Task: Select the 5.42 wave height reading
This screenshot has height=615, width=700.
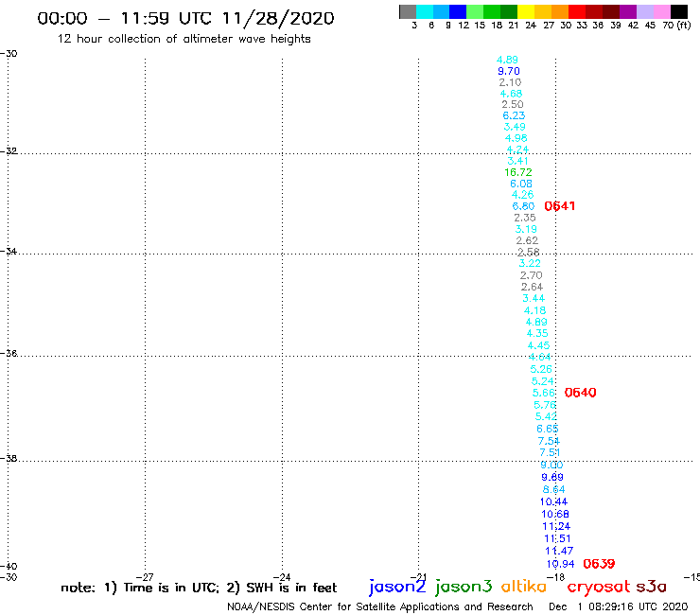Action: coord(546,416)
